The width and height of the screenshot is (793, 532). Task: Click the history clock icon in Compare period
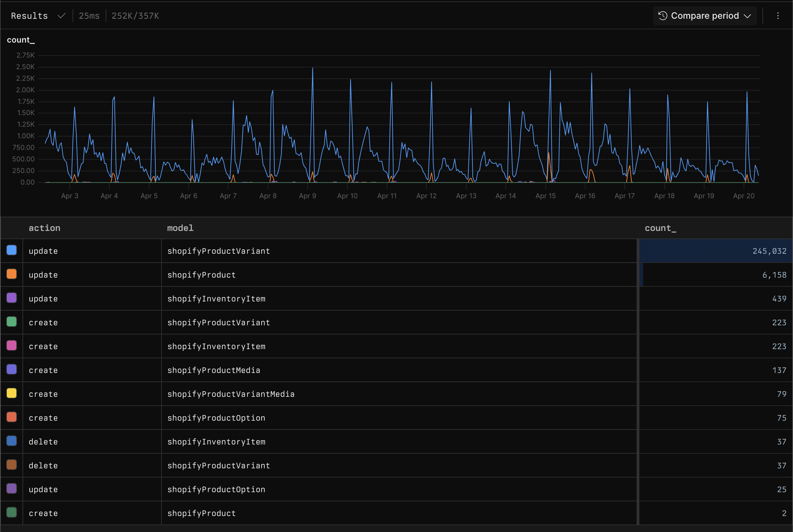coord(663,16)
